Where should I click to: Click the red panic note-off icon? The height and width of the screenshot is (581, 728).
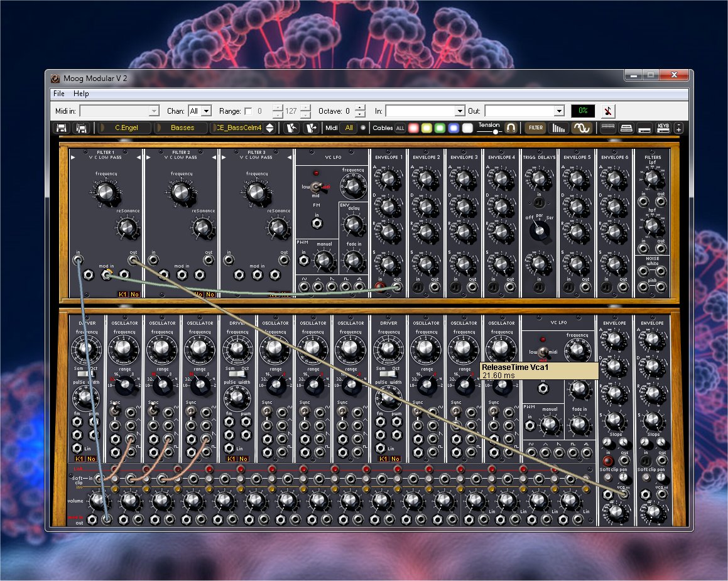[608, 111]
